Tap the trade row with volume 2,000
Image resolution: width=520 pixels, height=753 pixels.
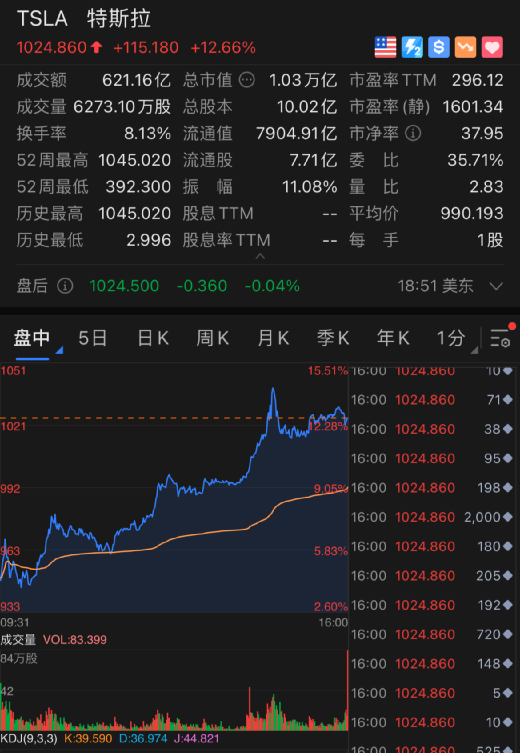coord(432,517)
